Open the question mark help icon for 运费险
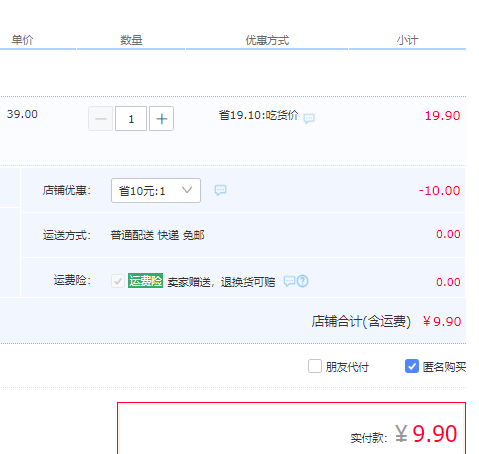 click(303, 281)
